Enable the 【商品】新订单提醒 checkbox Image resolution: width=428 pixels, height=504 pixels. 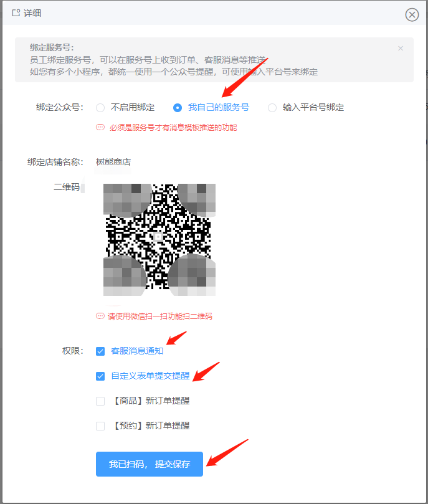(100, 401)
